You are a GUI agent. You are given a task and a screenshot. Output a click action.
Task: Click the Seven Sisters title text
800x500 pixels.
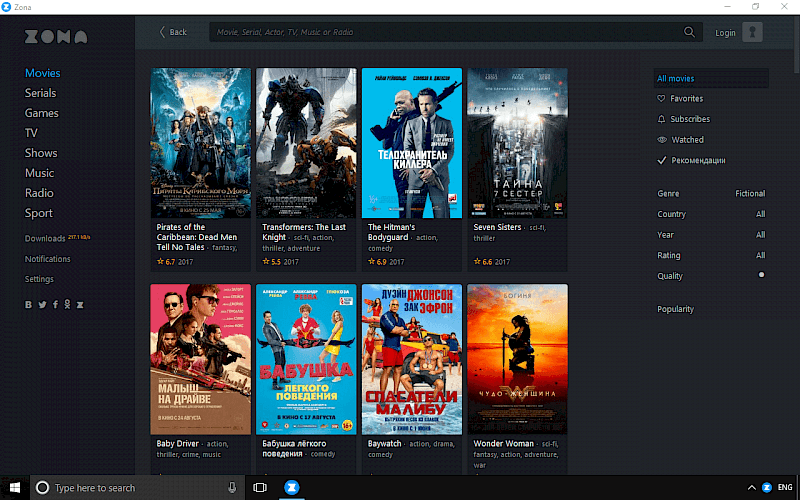point(497,227)
